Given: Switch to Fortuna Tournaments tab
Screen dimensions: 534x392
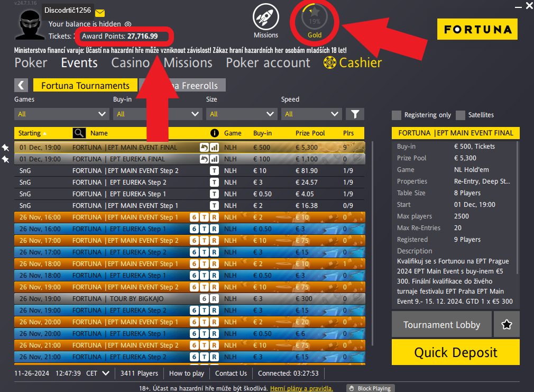Looking at the screenshot, I should click(x=85, y=85).
